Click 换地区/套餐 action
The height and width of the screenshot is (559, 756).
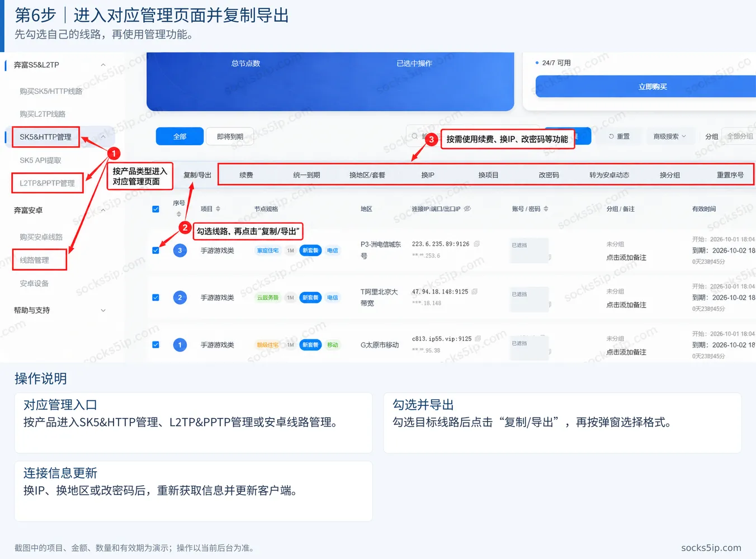[367, 175]
